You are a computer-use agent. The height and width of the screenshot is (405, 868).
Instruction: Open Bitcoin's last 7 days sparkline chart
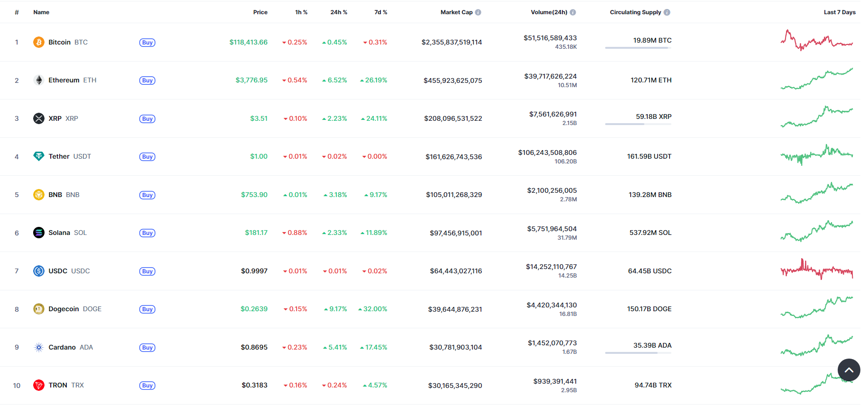click(817, 40)
